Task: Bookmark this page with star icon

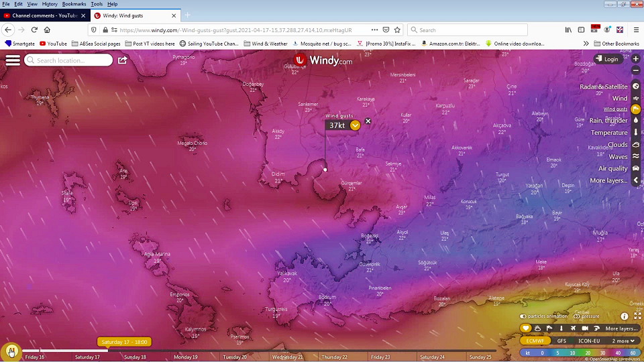Action: click(397, 30)
